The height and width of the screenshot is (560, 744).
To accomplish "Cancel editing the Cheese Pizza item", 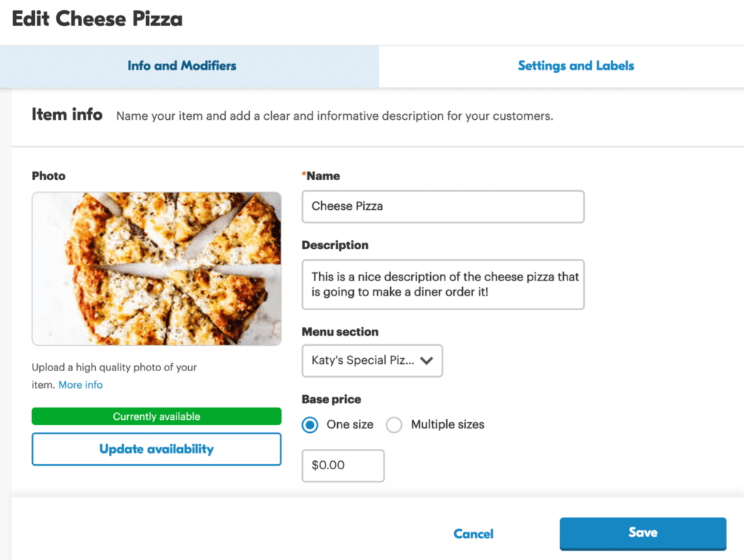I will click(473, 533).
